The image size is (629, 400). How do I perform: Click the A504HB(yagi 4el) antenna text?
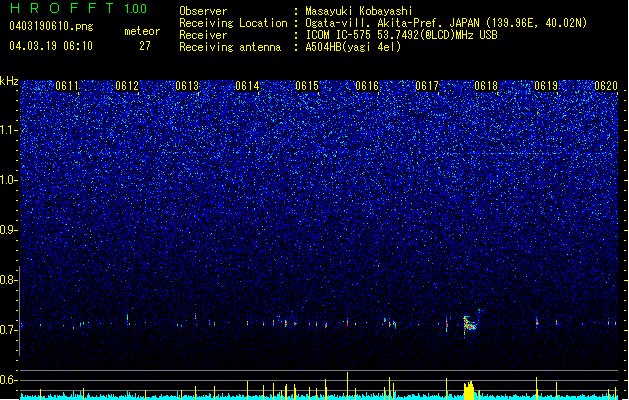pyautogui.click(x=353, y=47)
